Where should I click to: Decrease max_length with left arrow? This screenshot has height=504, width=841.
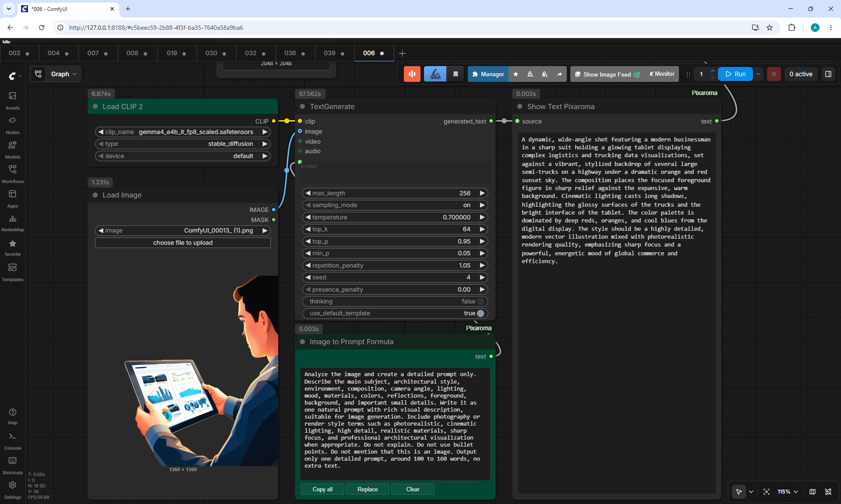[x=308, y=193]
